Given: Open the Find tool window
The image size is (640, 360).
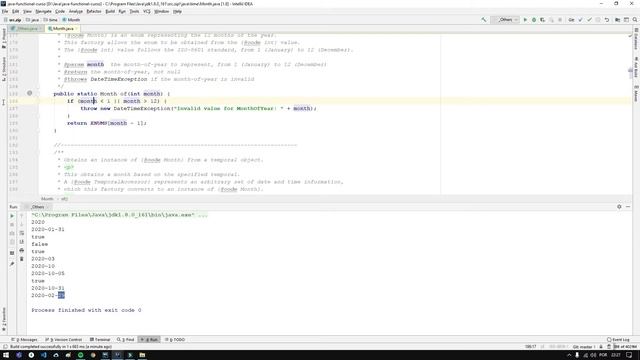Looking at the screenshot, I should pyautogui.click(x=126, y=340).
